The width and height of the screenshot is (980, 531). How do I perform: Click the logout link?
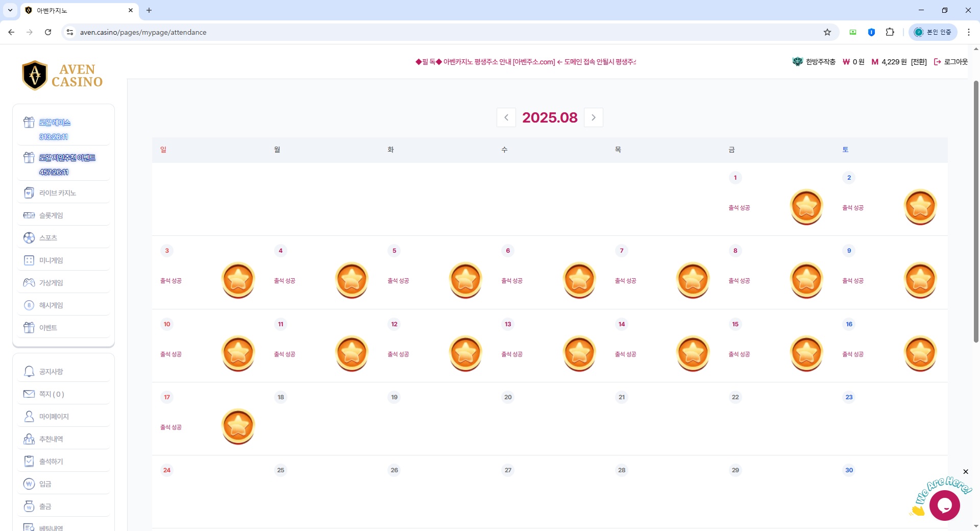click(951, 62)
